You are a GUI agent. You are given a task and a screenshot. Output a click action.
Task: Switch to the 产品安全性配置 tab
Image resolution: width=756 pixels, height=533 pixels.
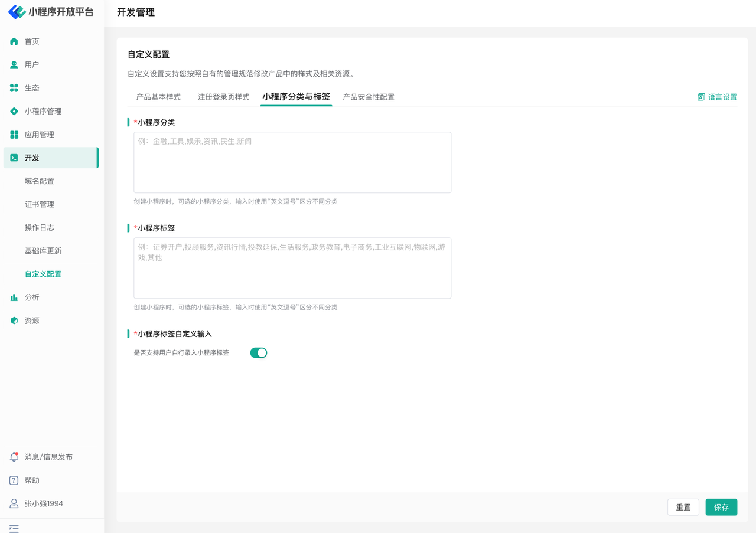tap(369, 97)
